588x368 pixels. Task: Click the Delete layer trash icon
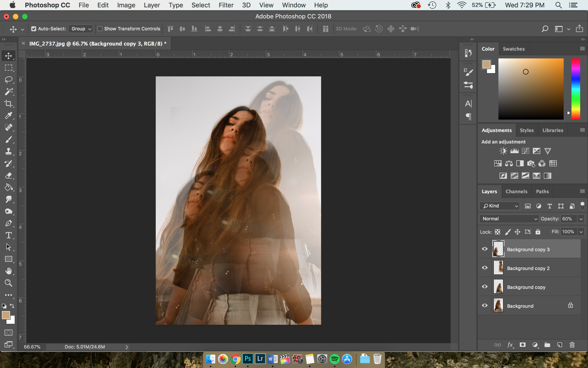pos(572,345)
